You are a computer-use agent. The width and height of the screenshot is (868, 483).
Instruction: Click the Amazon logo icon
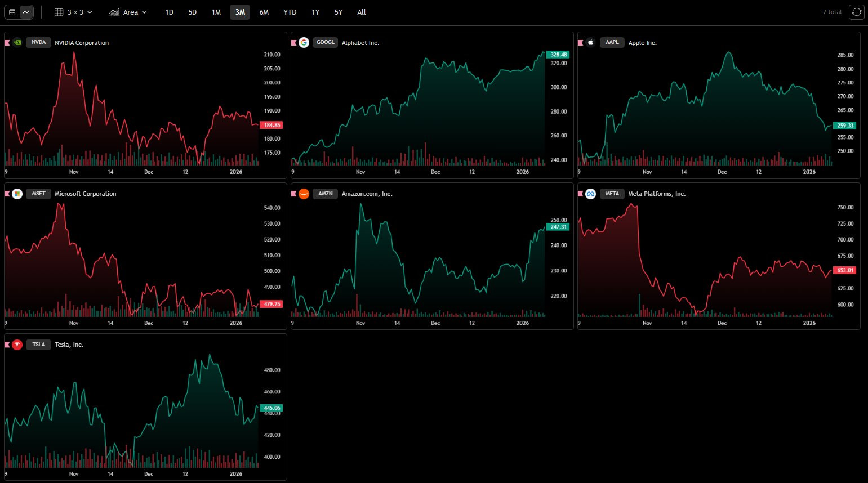coord(304,194)
